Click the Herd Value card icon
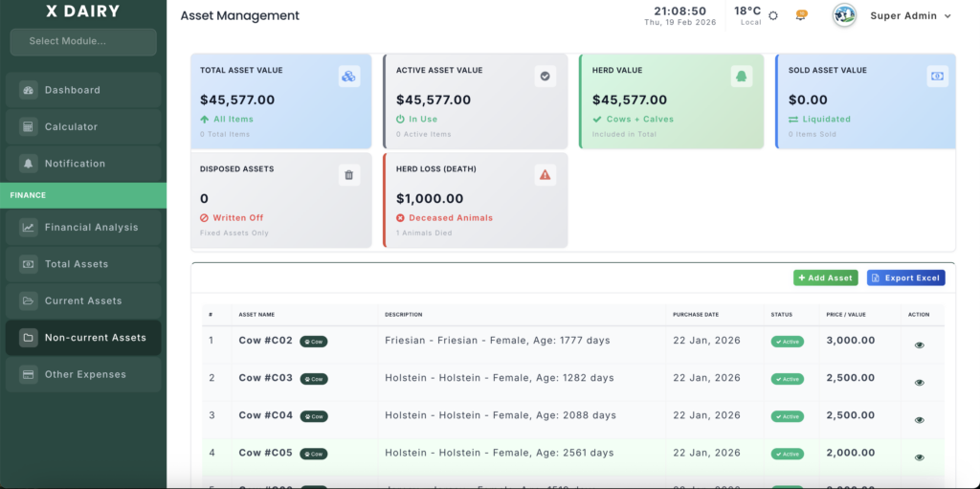Viewport: 980px width, 489px height. pos(741,76)
